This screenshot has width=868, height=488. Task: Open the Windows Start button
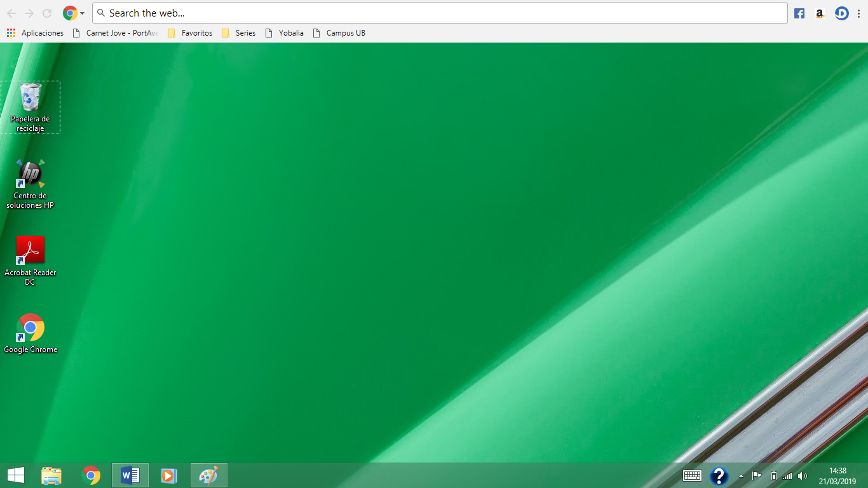[16, 475]
